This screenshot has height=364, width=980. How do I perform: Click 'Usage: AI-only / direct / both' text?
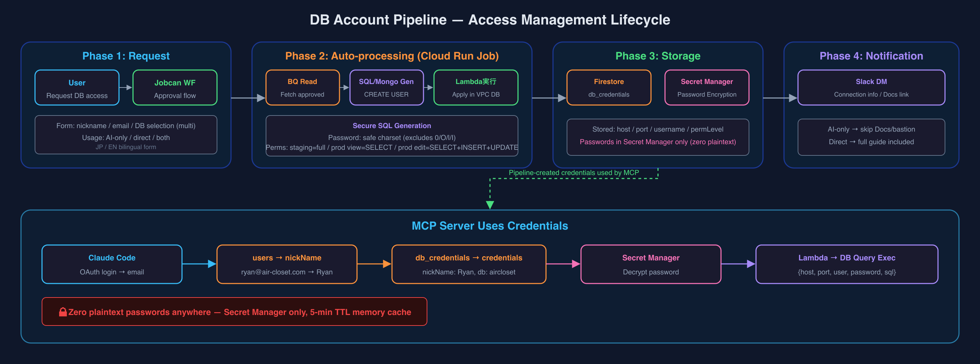[x=126, y=138]
